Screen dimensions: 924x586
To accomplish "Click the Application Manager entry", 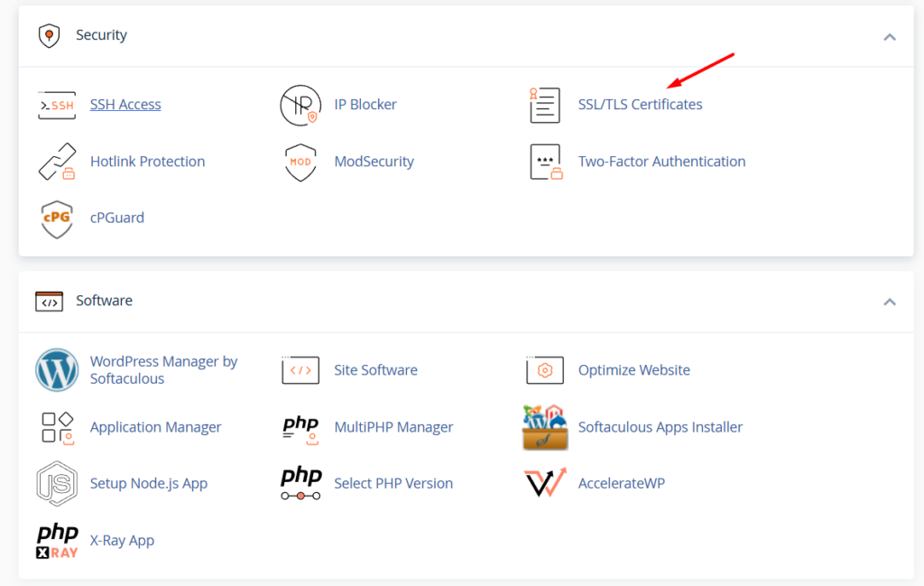I will point(155,427).
